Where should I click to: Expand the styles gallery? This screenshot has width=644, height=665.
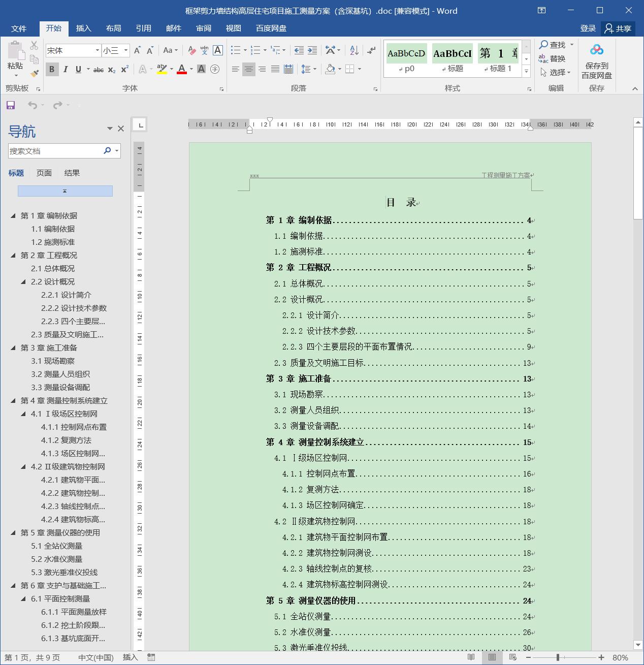(x=526, y=72)
